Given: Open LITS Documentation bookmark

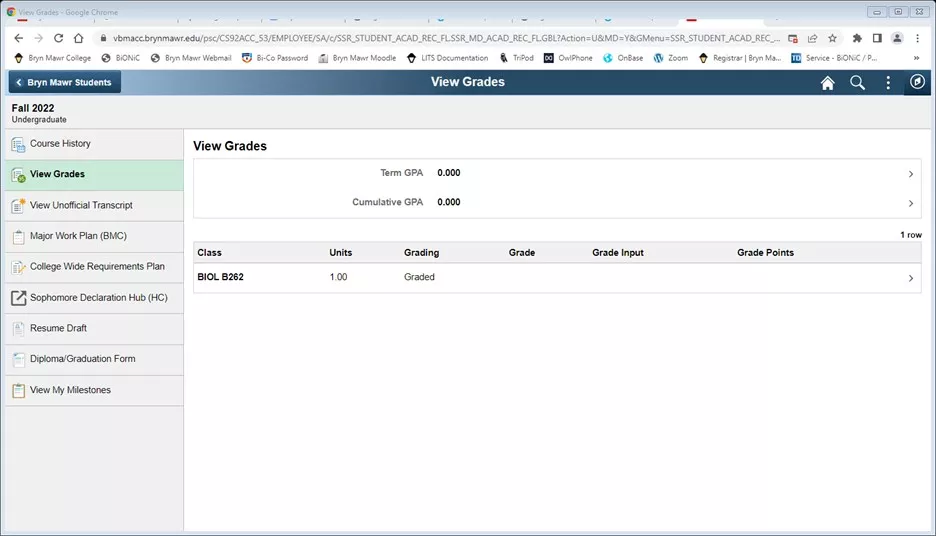Looking at the screenshot, I should (447, 58).
